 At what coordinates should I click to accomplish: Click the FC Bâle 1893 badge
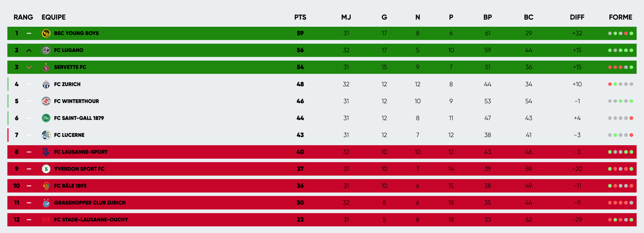[x=46, y=186]
